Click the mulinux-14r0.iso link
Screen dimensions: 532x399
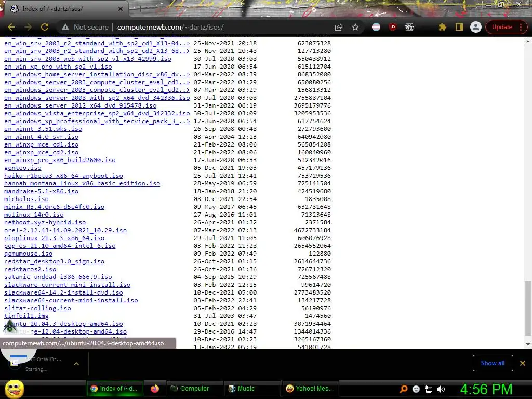[34, 215]
